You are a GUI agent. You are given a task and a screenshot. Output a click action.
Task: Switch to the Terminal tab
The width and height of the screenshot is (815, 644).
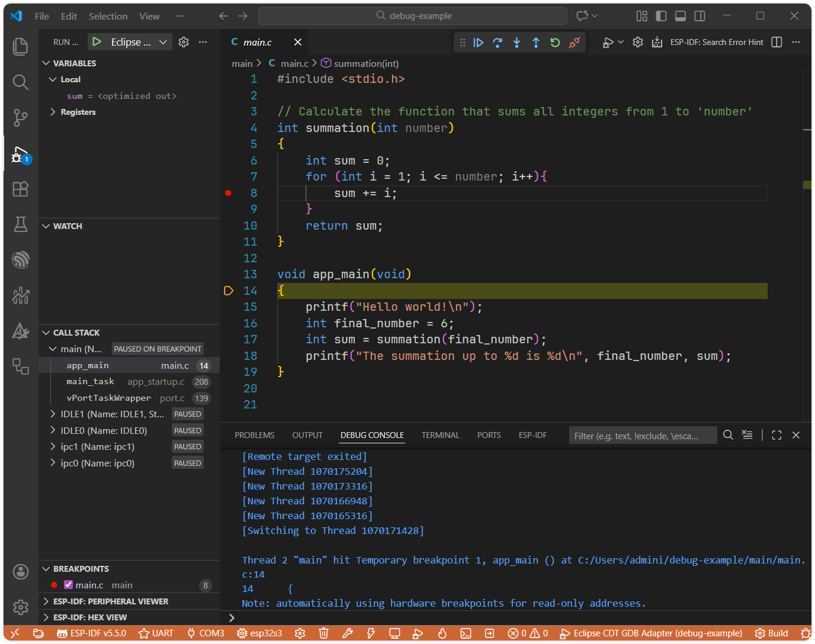pyautogui.click(x=441, y=435)
